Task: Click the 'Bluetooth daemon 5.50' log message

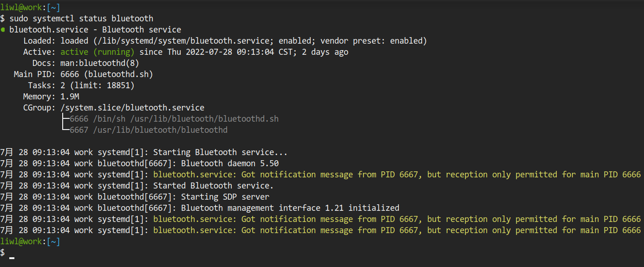Action: tap(229, 163)
